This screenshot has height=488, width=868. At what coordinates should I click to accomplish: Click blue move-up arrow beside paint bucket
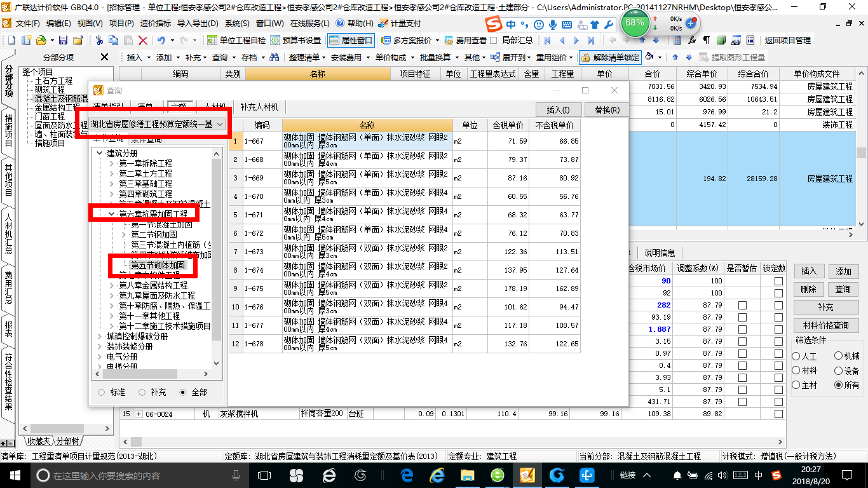tap(675, 57)
